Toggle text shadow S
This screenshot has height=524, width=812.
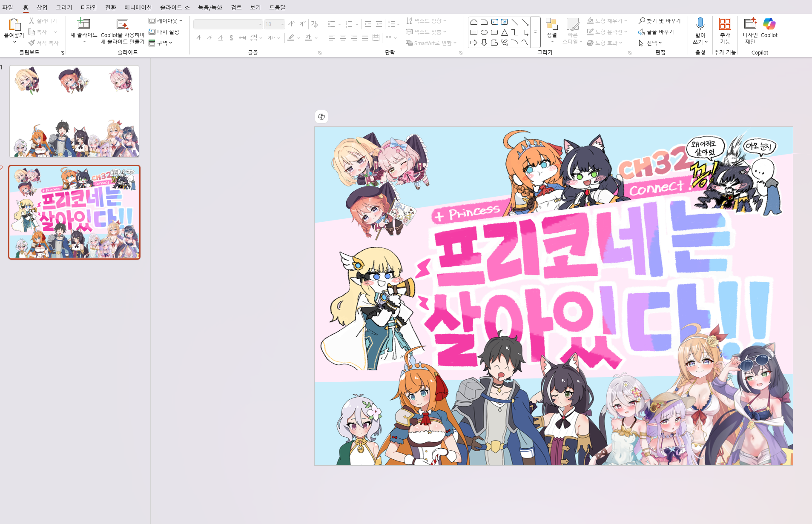point(231,38)
